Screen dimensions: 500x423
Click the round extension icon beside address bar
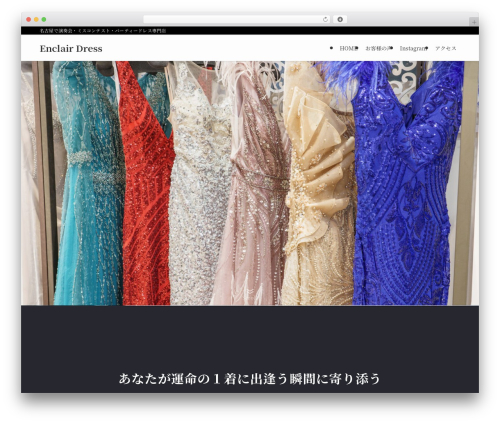coord(340,20)
